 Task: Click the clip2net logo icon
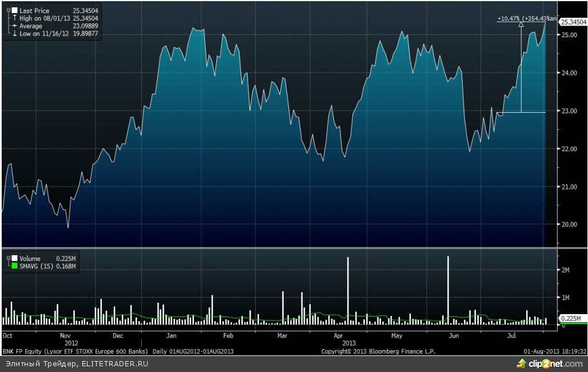pos(521,363)
